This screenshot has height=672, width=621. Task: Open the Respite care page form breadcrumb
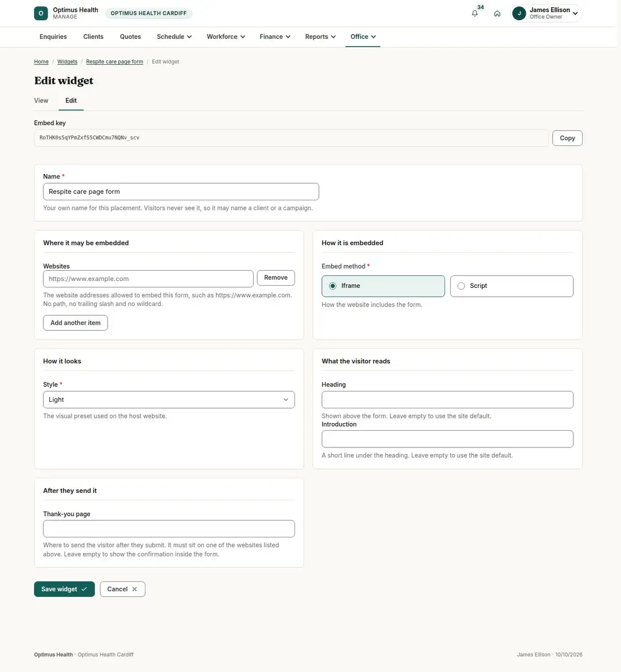click(115, 62)
